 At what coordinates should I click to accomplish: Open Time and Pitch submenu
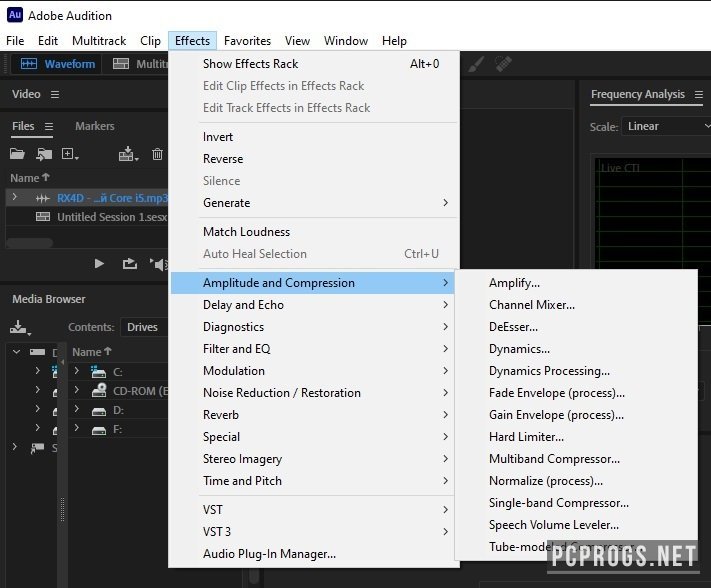click(x=313, y=481)
